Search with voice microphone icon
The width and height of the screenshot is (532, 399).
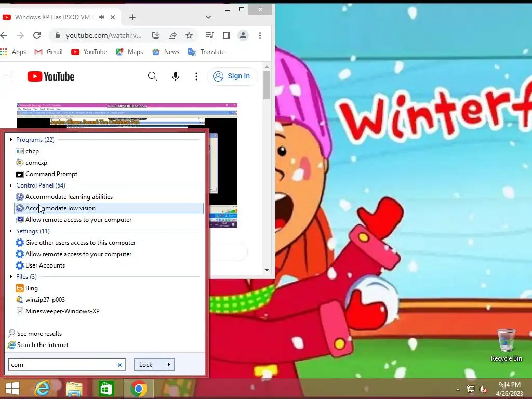click(176, 76)
